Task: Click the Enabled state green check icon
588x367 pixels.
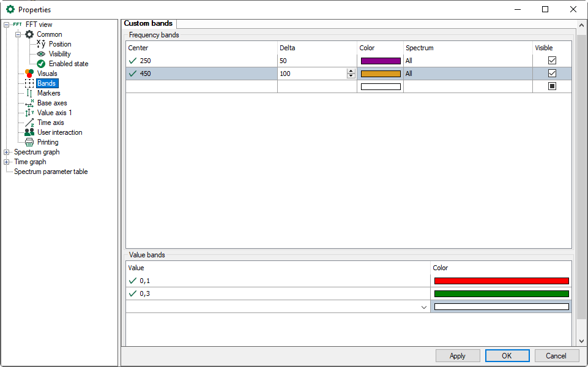Action: point(41,64)
